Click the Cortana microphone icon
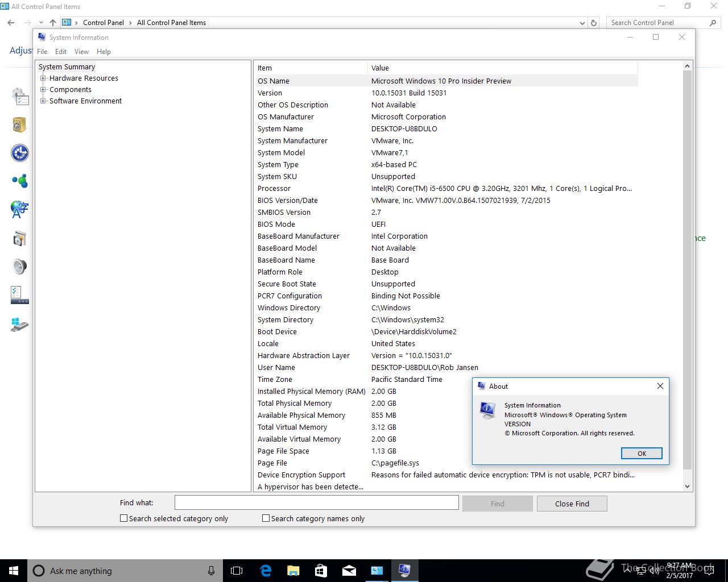728x582 pixels. [x=211, y=571]
